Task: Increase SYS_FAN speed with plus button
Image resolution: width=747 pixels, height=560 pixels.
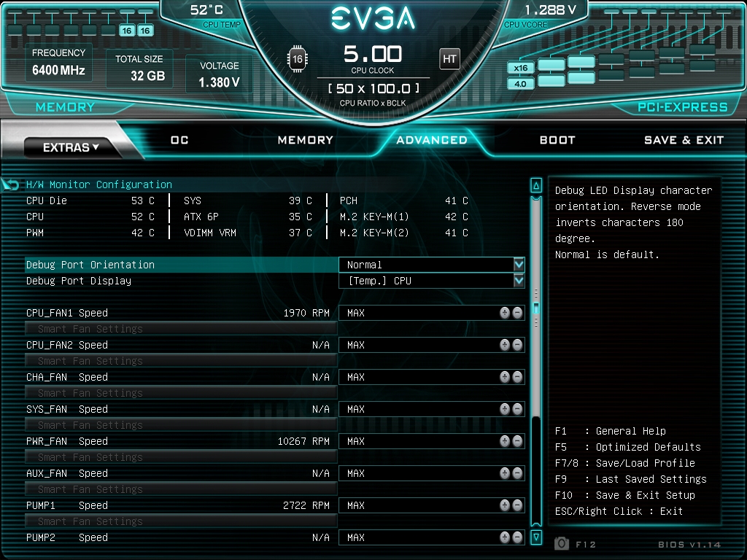Action: pyautogui.click(x=505, y=409)
